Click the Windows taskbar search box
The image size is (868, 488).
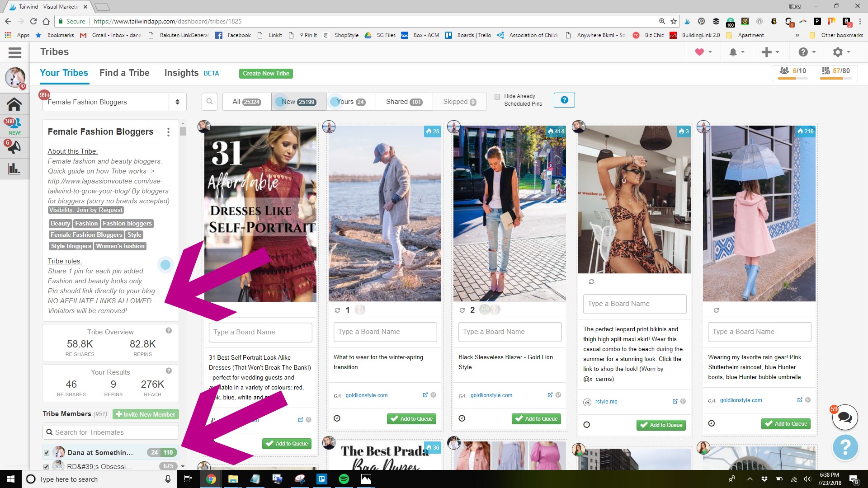(x=99, y=479)
